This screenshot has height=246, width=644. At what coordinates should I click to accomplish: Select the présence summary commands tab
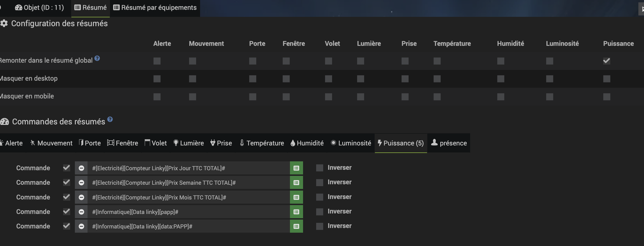coord(449,143)
